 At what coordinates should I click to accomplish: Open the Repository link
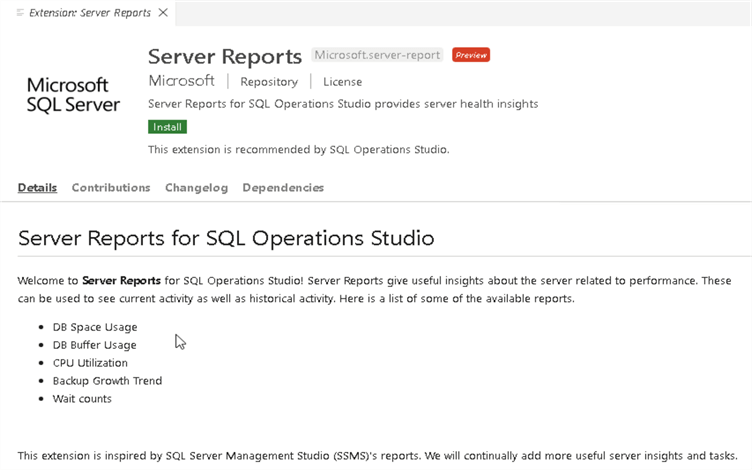(269, 82)
